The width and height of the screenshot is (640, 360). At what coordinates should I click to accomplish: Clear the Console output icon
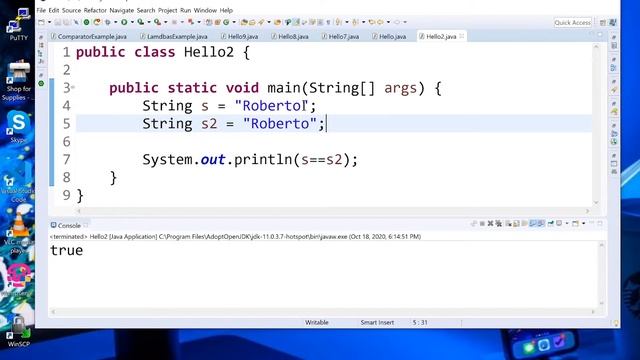(509, 224)
